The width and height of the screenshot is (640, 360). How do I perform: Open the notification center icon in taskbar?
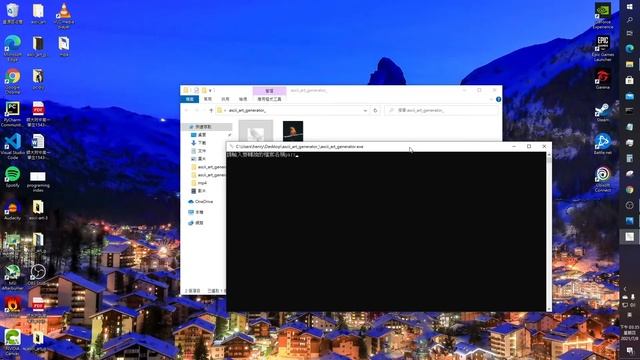tap(629, 351)
